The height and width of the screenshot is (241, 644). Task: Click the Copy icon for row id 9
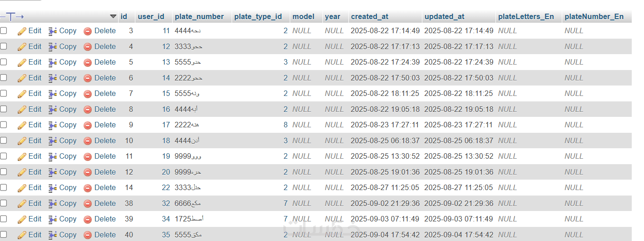[x=53, y=125]
